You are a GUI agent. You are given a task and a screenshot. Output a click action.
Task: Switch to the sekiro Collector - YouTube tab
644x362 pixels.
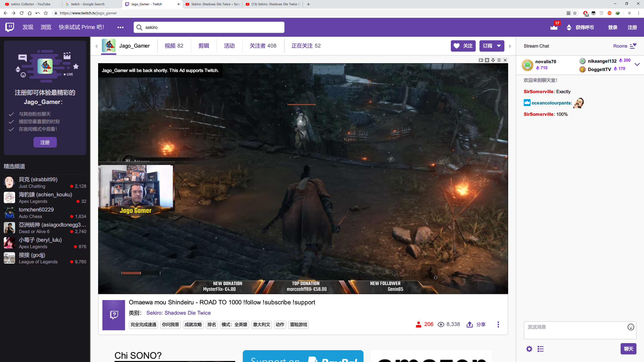[x=31, y=4]
